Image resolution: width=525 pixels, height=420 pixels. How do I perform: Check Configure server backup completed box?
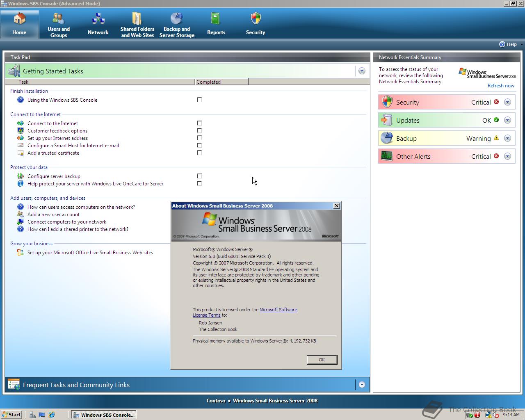point(199,176)
